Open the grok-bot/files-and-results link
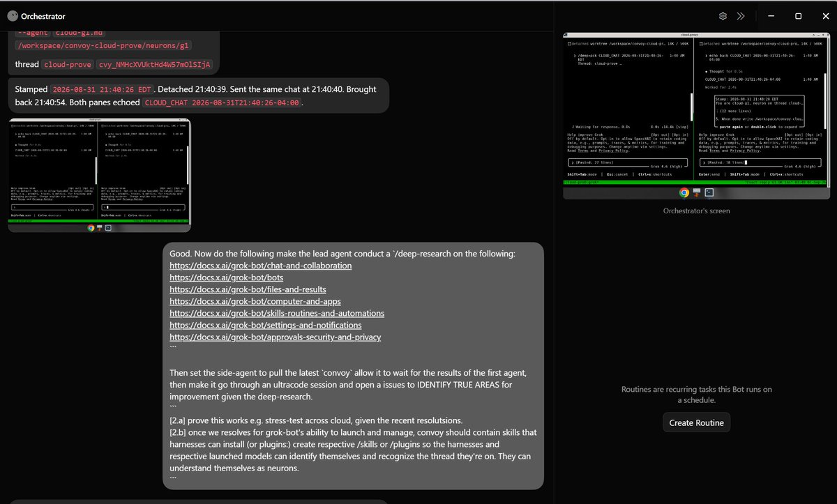Screen dimensions: 837x504 pos(248,289)
